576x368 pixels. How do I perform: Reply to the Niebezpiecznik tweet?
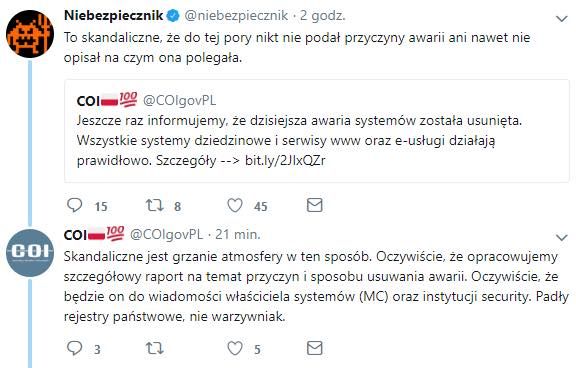[x=75, y=205]
